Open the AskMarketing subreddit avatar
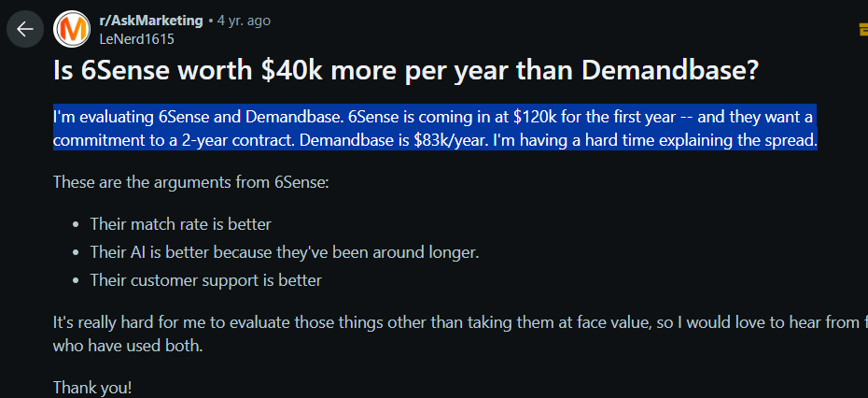Viewport: 868px width, 398px height. pos(72,30)
